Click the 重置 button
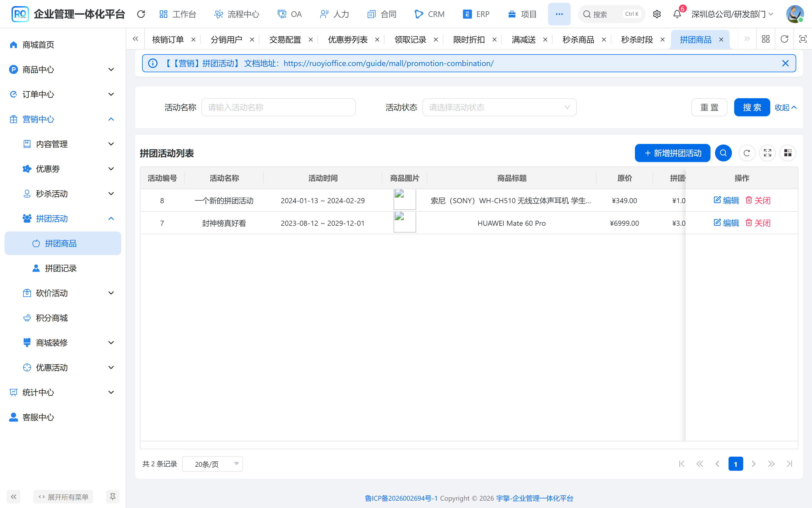 [709, 108]
